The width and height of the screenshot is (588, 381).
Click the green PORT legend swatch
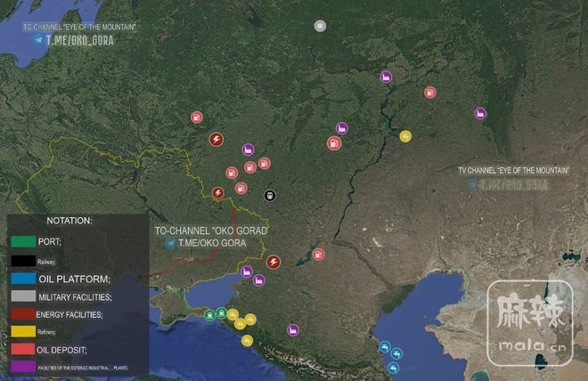(24, 240)
